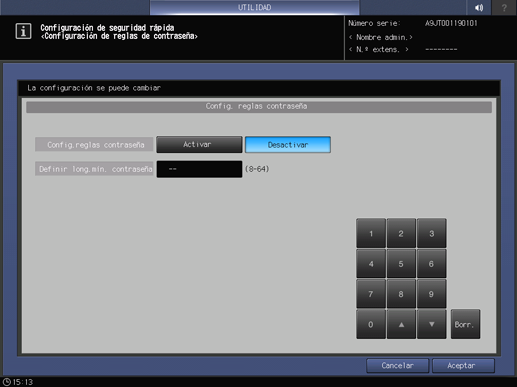The width and height of the screenshot is (517, 387).
Task: Open the UTILIDAD tab
Action: point(254,7)
